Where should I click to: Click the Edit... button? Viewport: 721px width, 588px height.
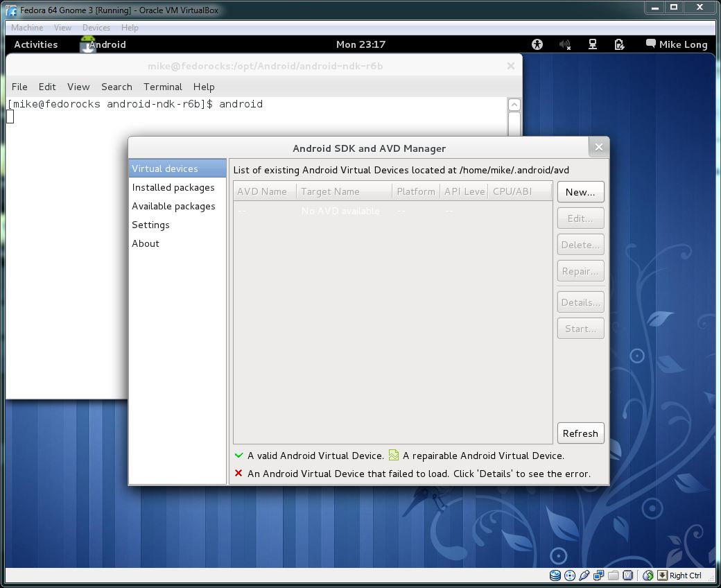coord(580,218)
